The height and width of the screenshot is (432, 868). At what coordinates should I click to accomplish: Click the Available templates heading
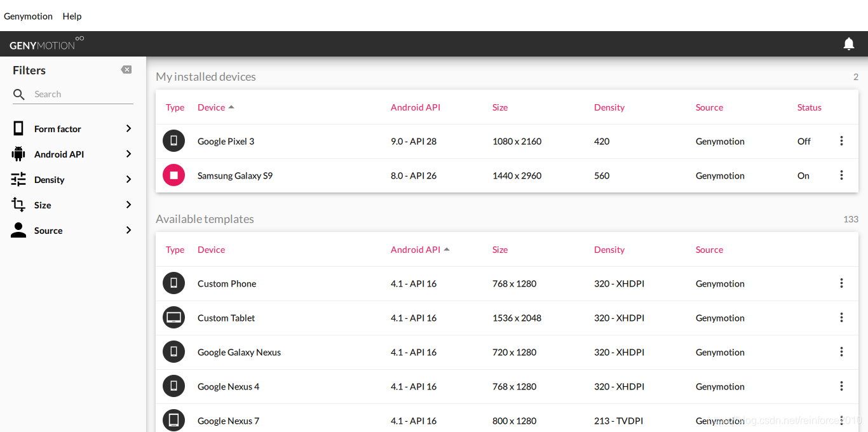[205, 219]
